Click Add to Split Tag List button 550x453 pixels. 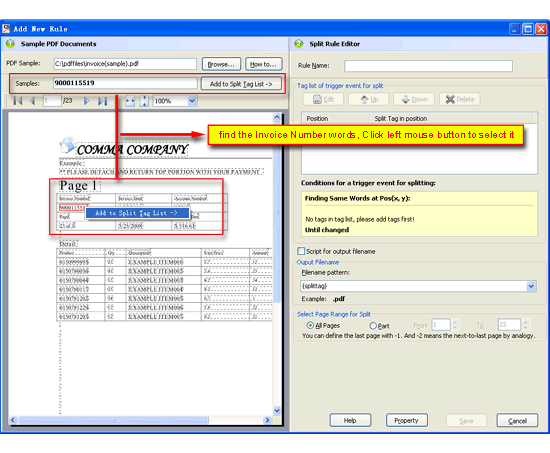[241, 84]
